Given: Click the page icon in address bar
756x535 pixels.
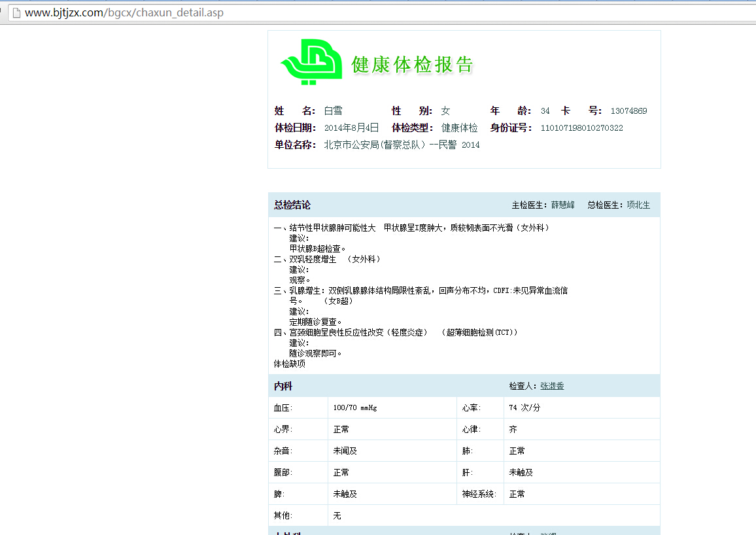Looking at the screenshot, I should pyautogui.click(x=16, y=13).
